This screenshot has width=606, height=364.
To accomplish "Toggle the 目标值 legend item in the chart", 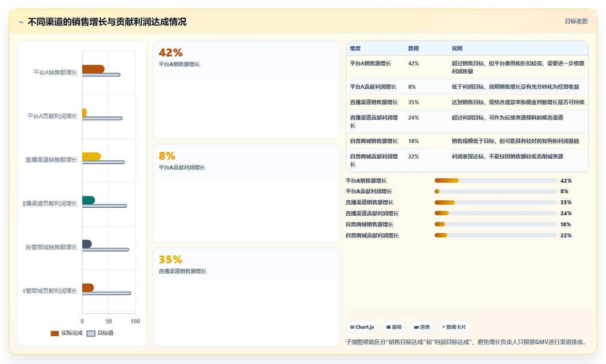I will [x=100, y=333].
